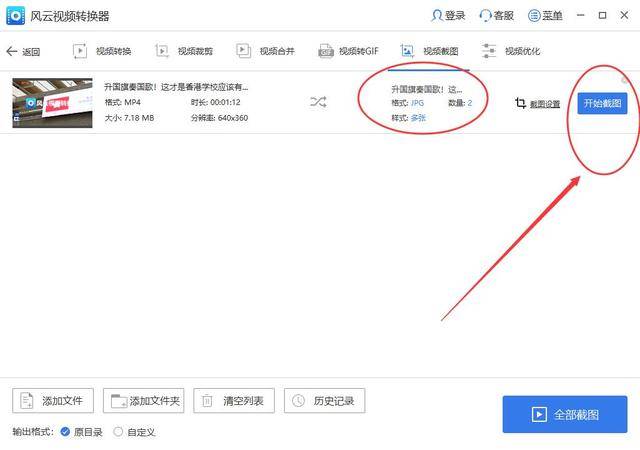Click the 全部截图 button

565,414
